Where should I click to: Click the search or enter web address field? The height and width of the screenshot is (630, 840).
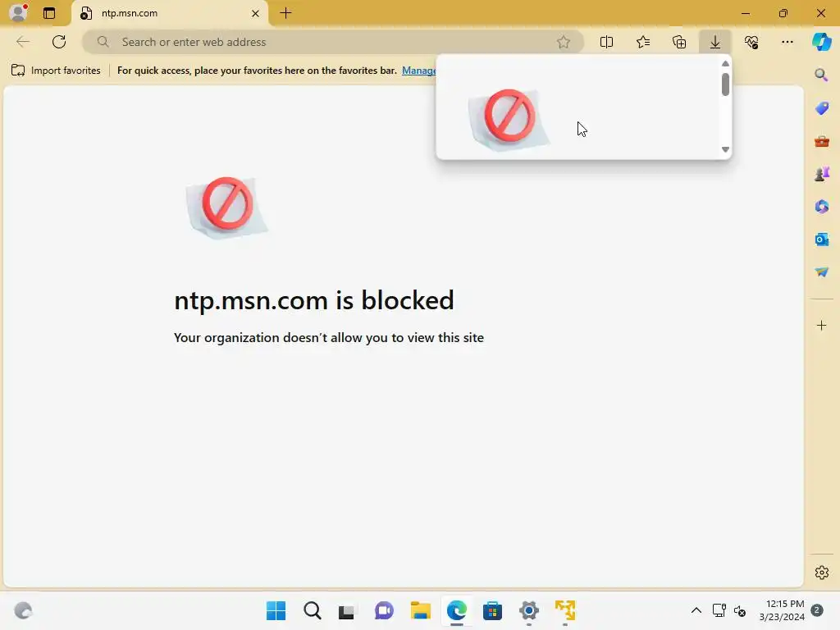[332, 42]
